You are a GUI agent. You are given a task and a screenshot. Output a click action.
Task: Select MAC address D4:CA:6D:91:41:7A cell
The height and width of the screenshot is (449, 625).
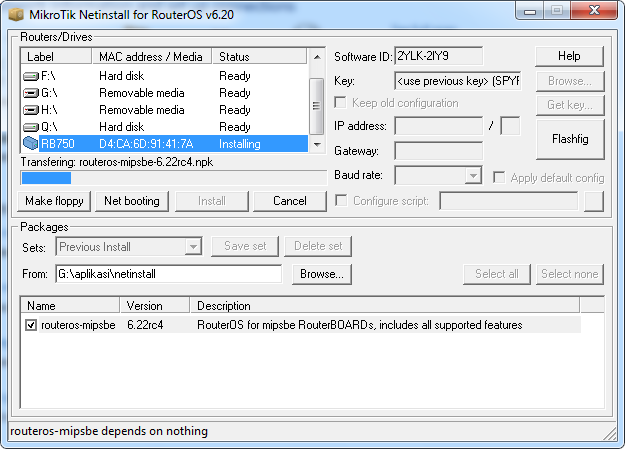[146, 144]
